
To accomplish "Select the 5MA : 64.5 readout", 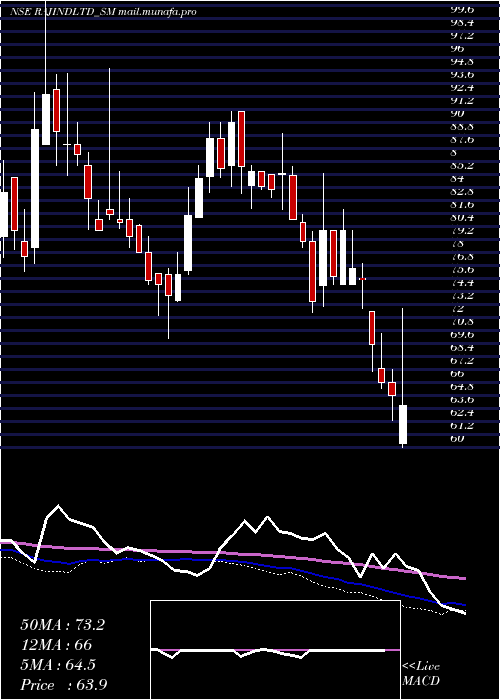I will click(58, 665).
